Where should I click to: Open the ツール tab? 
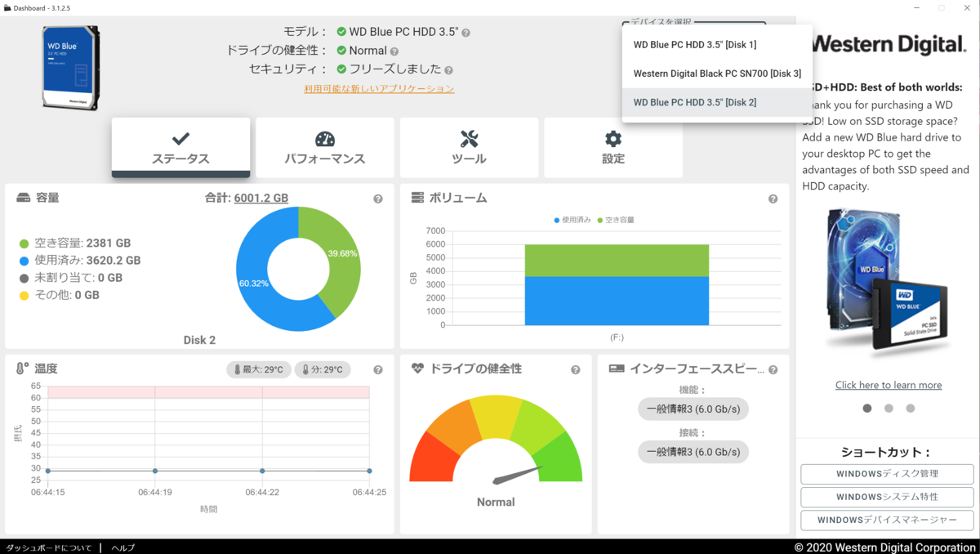coord(469,148)
